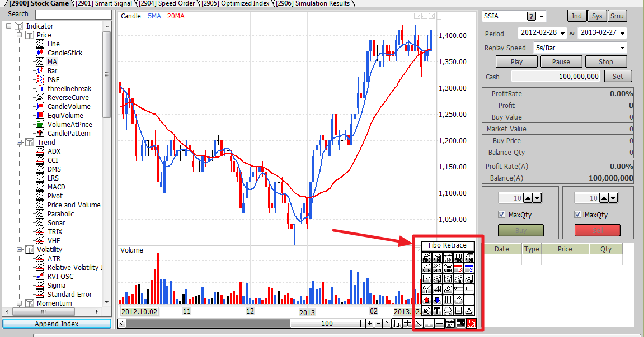644x337 pixels.
Task: Click the red delete-drawings bucket icon
Action: point(471,323)
